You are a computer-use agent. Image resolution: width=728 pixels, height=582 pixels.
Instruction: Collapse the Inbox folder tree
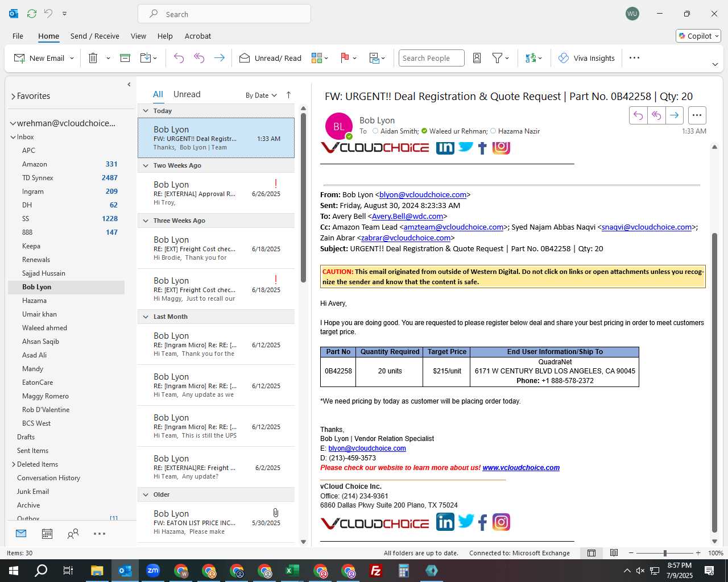coord(13,137)
